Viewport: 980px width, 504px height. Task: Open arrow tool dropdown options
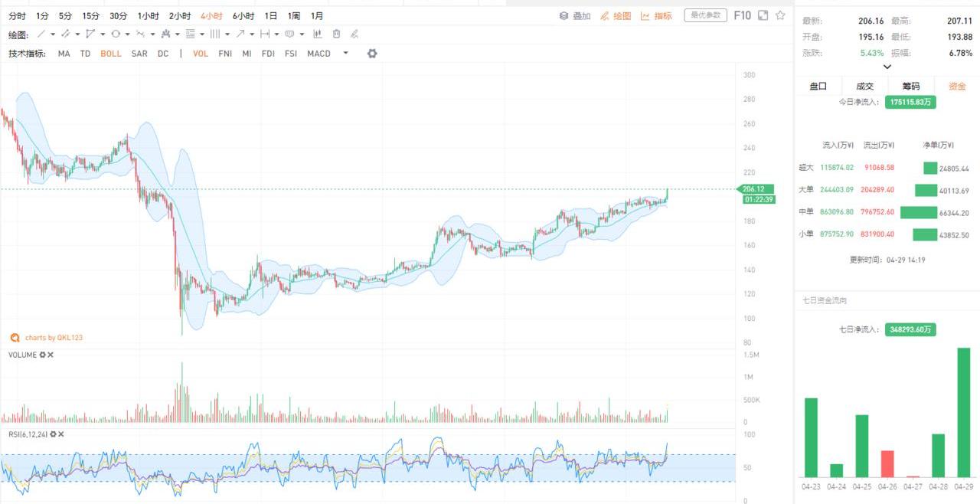tap(252, 34)
